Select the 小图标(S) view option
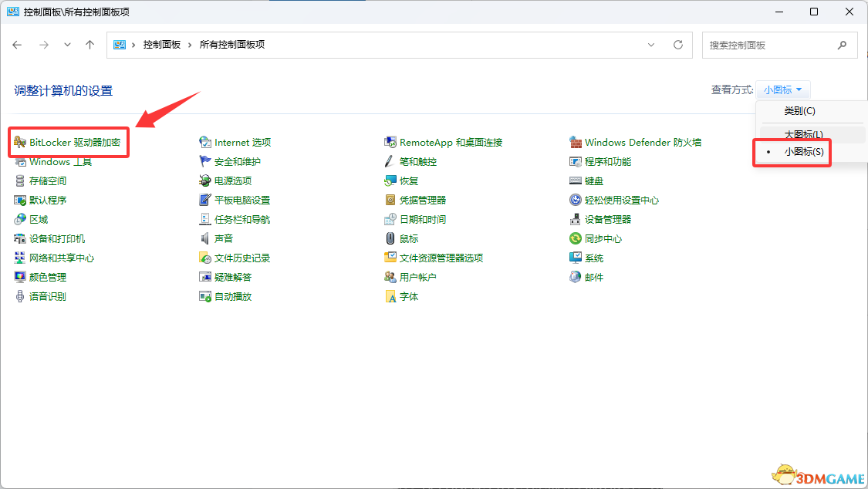868x489 pixels. 803,153
